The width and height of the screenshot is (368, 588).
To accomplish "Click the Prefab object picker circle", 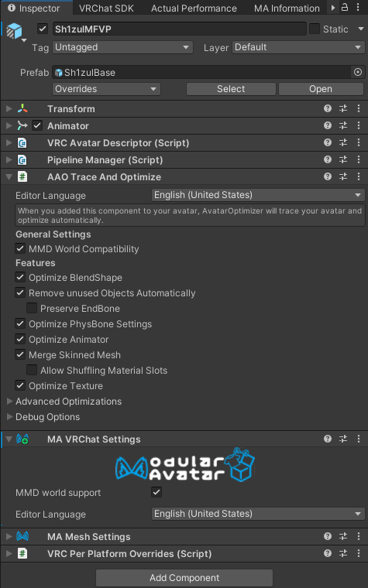I will pyautogui.click(x=358, y=72).
